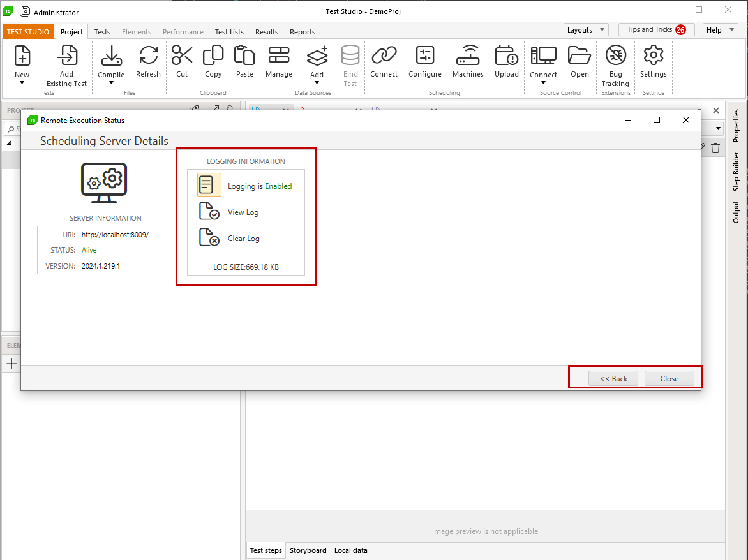Click LOG SIZE:669.18 KB text
The height and width of the screenshot is (560, 748).
click(246, 267)
